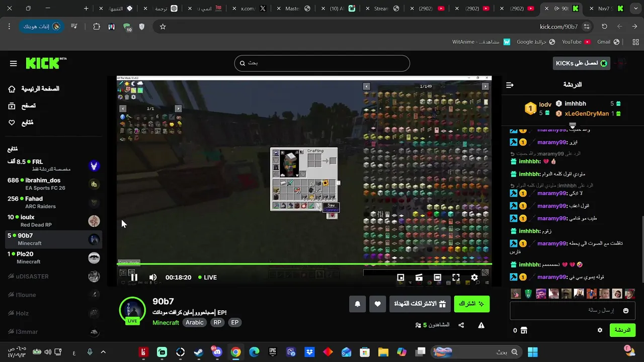Share the stream via share icon
Image resolution: width=644 pixels, height=362 pixels.
pos(461,325)
